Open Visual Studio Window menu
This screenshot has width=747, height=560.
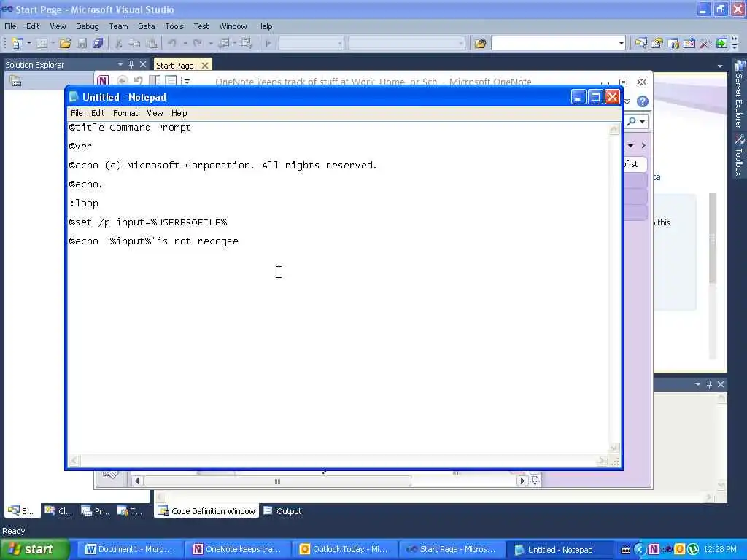coord(233,26)
